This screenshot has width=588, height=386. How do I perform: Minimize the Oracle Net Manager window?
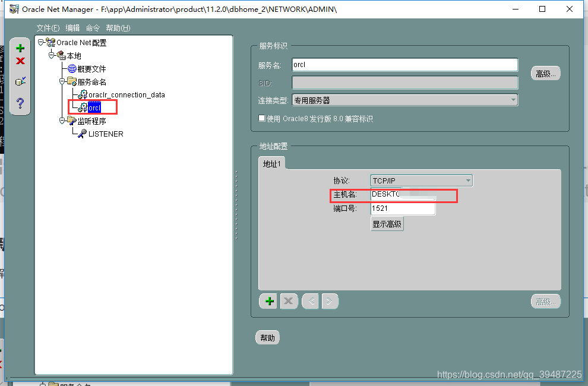tap(516, 9)
